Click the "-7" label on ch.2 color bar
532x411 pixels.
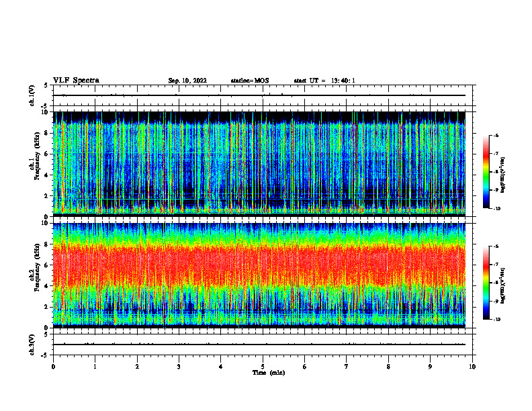496,265
